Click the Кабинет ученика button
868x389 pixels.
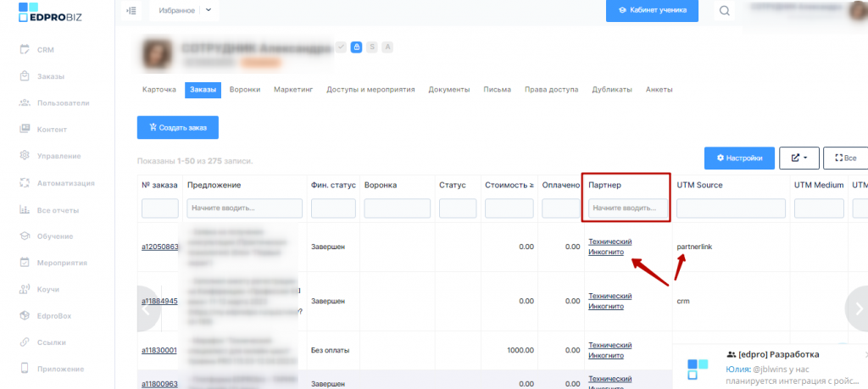point(652,10)
